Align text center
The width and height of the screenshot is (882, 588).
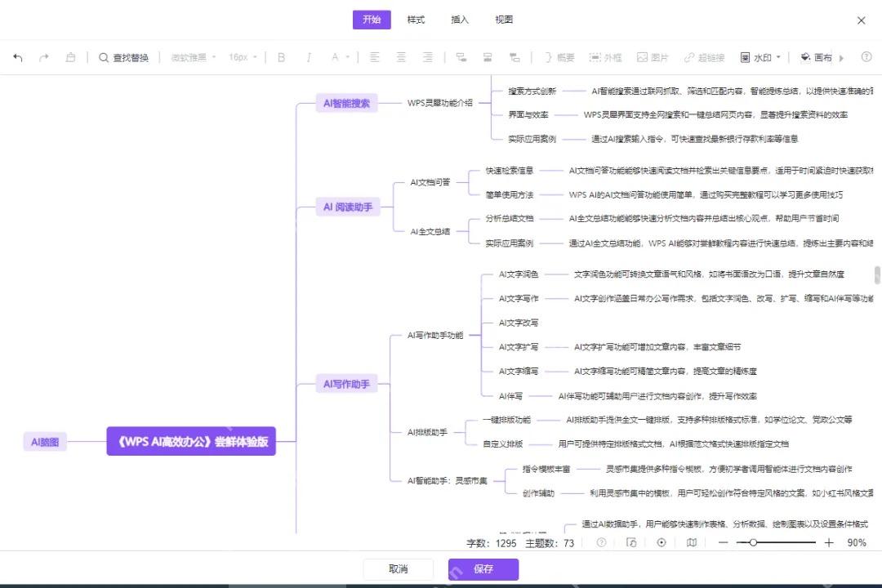(401, 57)
